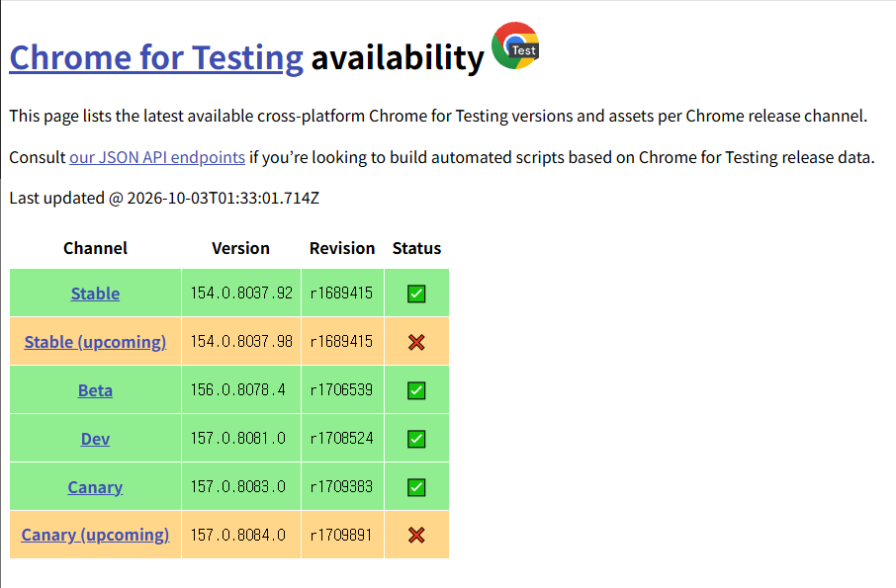Viewport: 896px width, 588px height.
Task: Open the Canary channel link
Action: 95,487
